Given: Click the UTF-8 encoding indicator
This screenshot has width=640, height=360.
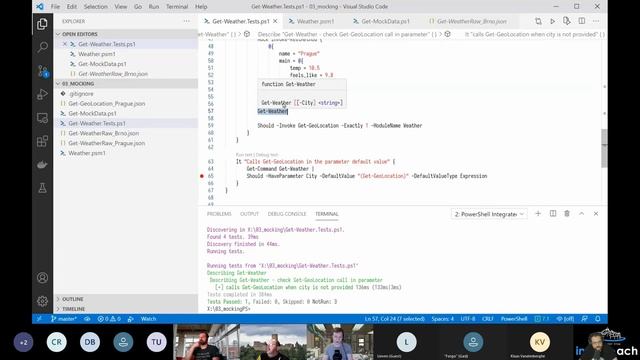Looking at the screenshot, I should point(468,319).
